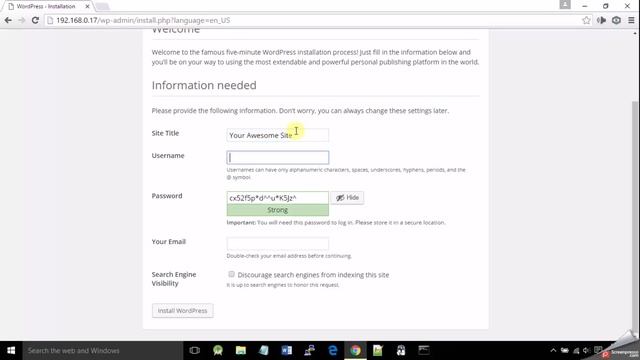This screenshot has width=640, height=360.
Task: Open the Chrome menu (three lines)
Action: click(631, 20)
